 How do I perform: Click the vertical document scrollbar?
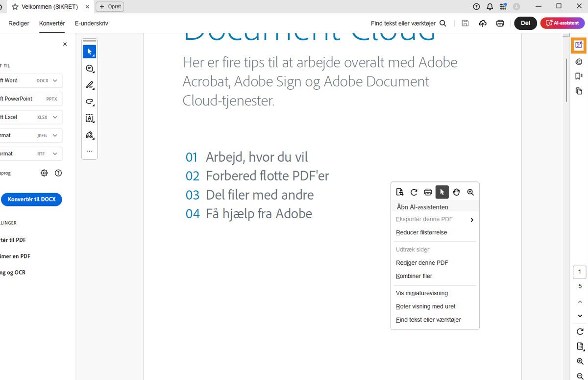567,80
